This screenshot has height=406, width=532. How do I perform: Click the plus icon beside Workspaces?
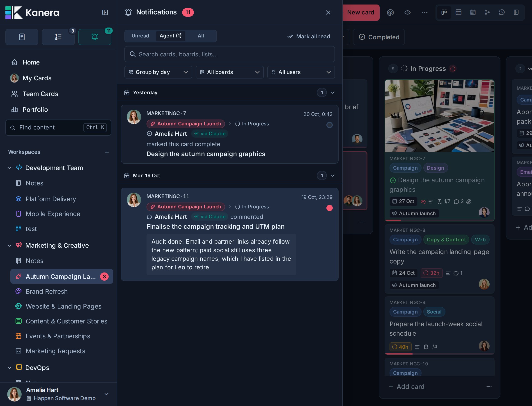(x=107, y=152)
